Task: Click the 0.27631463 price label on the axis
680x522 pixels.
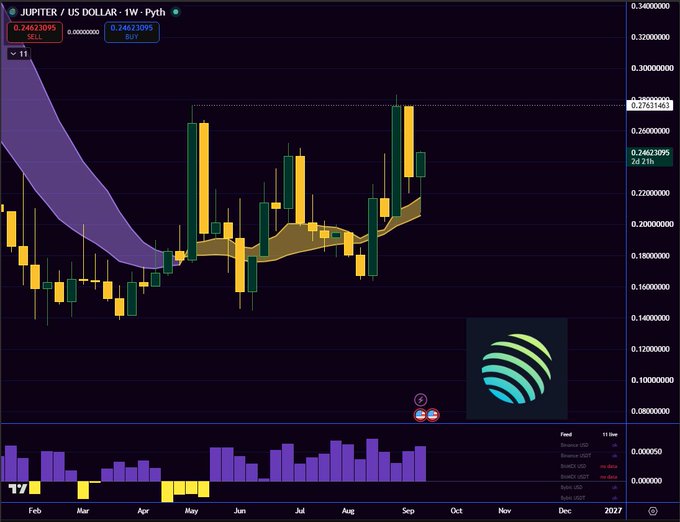Action: tap(650, 105)
